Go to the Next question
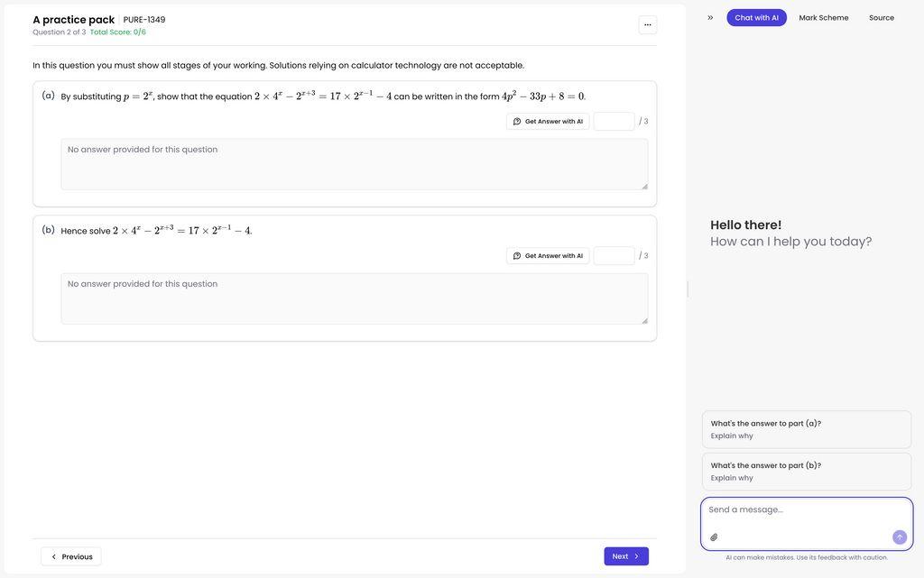Image resolution: width=924 pixels, height=578 pixels. (626, 556)
